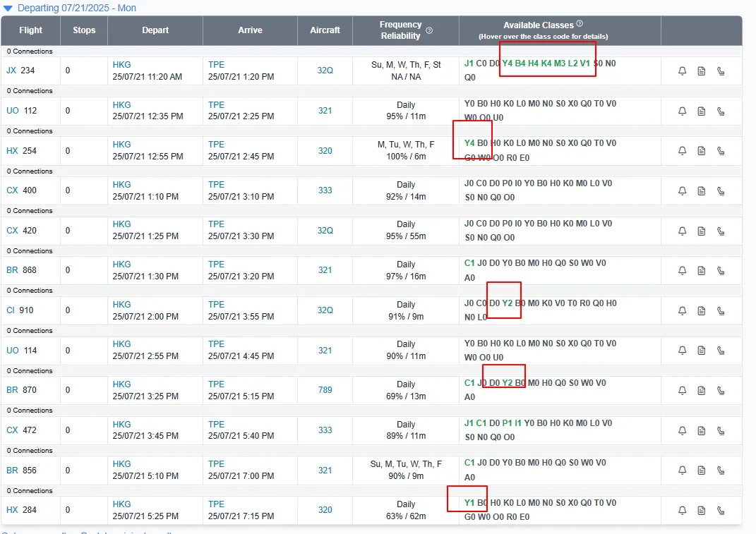This screenshot has height=534, width=756.
Task: Click the 63% / 62m reliability value
Action: coord(406,516)
